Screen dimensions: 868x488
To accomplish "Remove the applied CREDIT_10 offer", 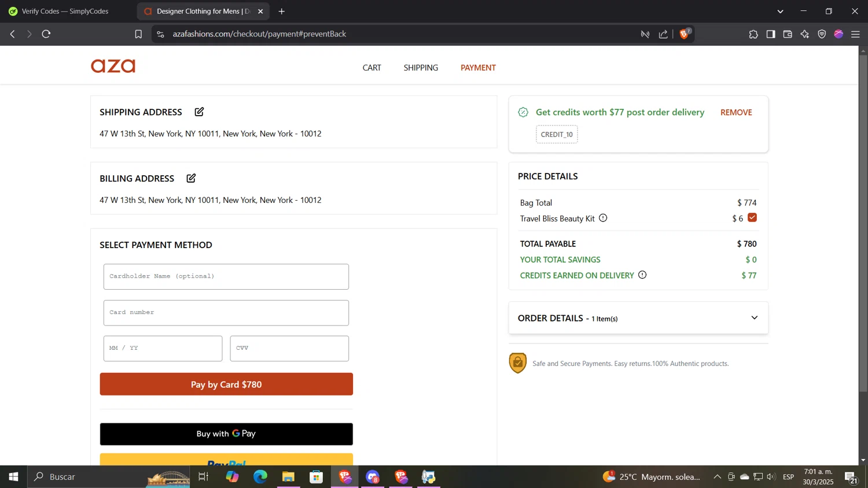I will click(x=736, y=112).
